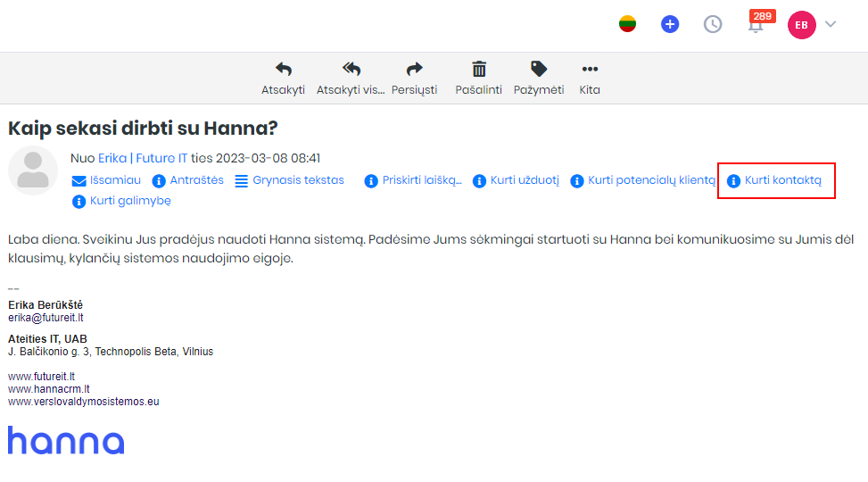Open www.futureit.lt link

(42, 376)
